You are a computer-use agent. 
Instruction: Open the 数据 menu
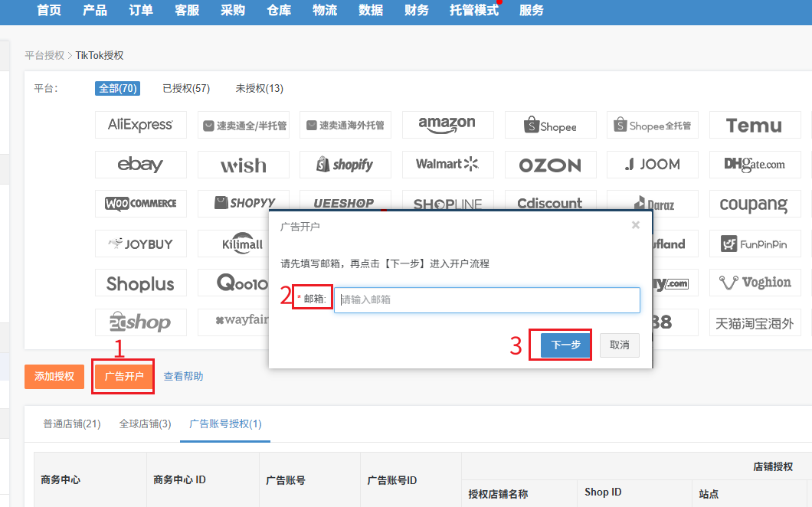[371, 11]
